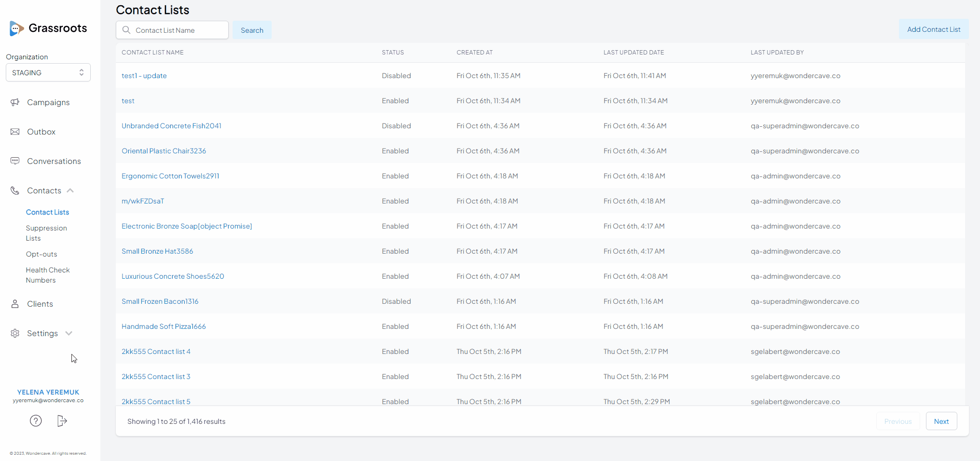Click Disabled status of 'test1 - update' row

[396, 76]
